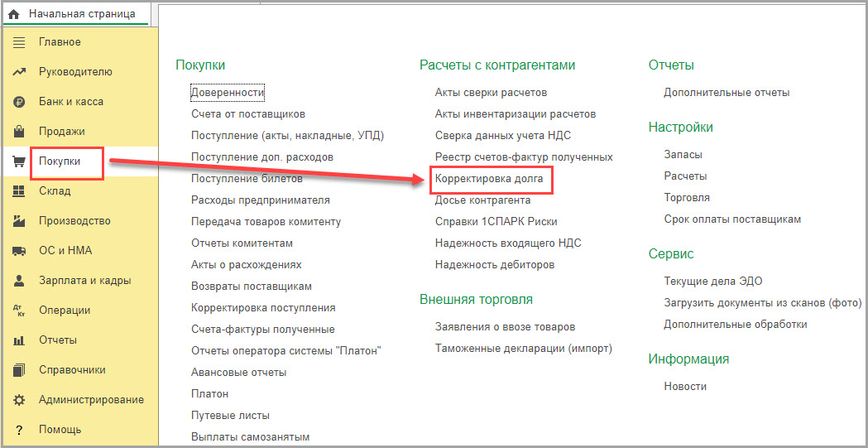Click the Склад grid icon
Image resolution: width=868 pixels, height=448 pixels.
coord(19,191)
